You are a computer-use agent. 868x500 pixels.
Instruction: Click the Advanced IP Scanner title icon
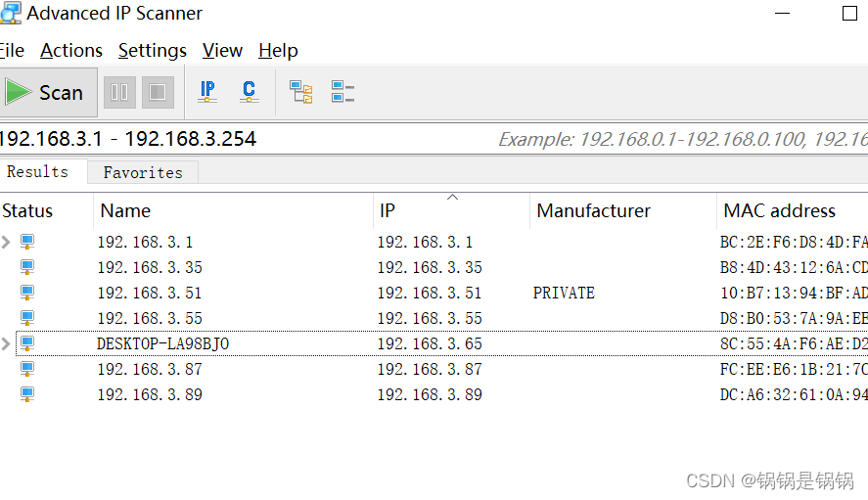pos(11,13)
